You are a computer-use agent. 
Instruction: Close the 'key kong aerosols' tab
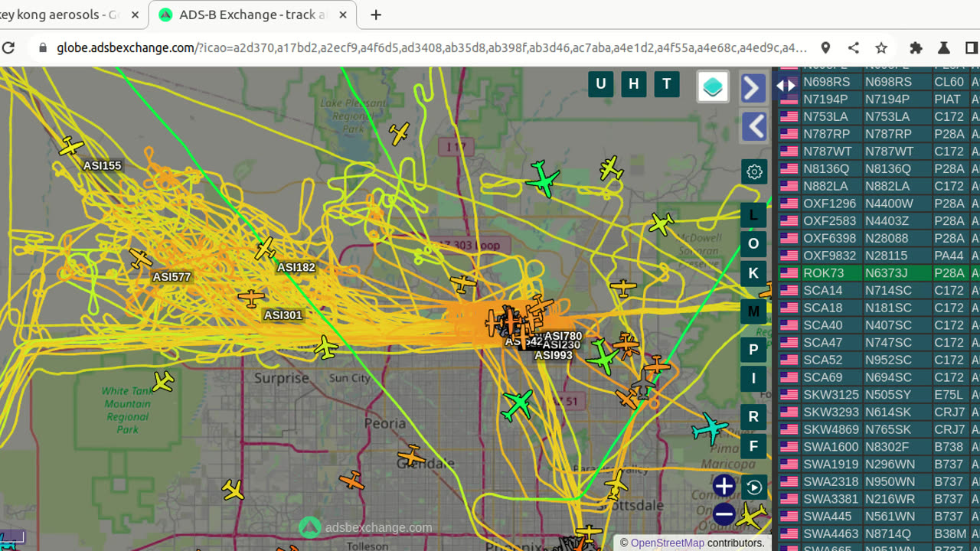tap(134, 15)
